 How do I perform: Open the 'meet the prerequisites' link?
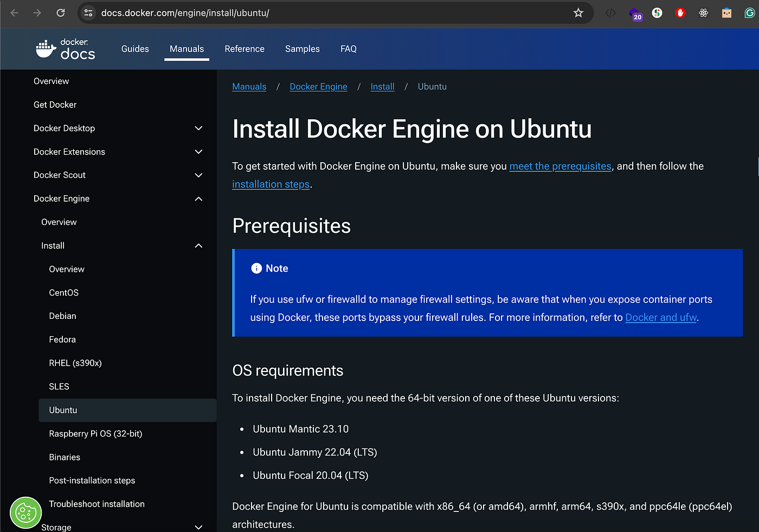click(560, 166)
